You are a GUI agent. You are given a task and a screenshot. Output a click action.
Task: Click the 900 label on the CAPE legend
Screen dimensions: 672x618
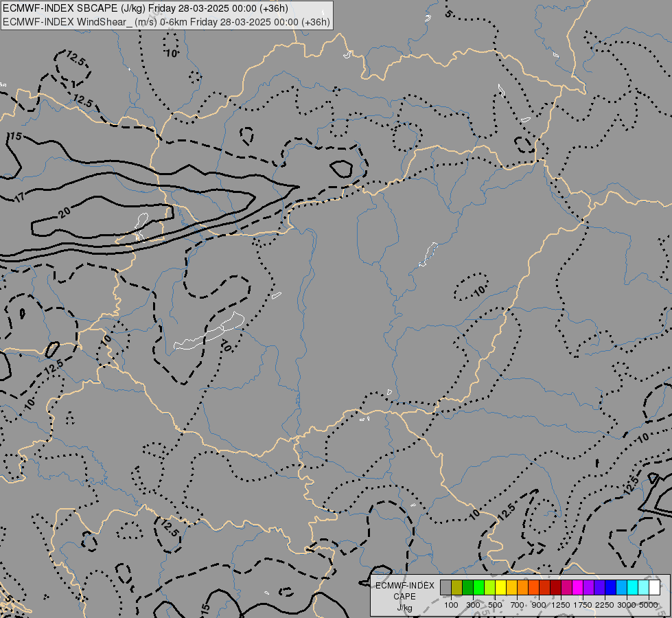pos(539,605)
